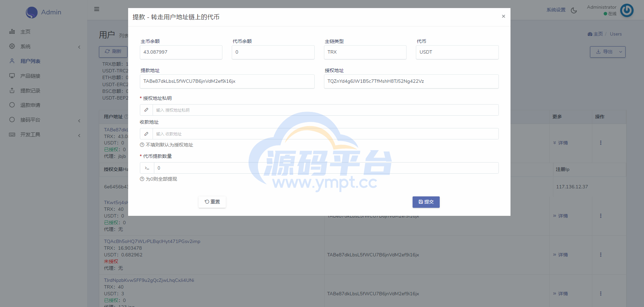Expand 详情 for TABe87dkL user row
The height and width of the screenshot is (307, 644).
coord(560,143)
